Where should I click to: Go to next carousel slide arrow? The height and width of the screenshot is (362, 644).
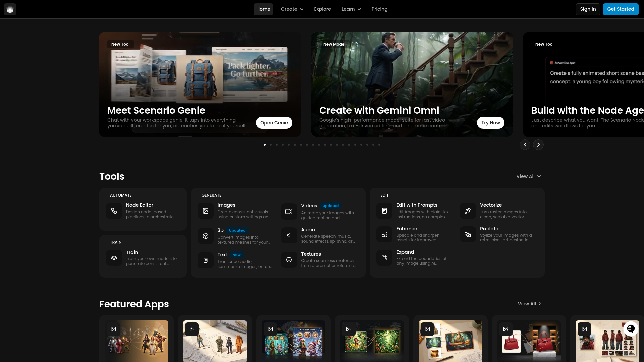tap(538, 145)
